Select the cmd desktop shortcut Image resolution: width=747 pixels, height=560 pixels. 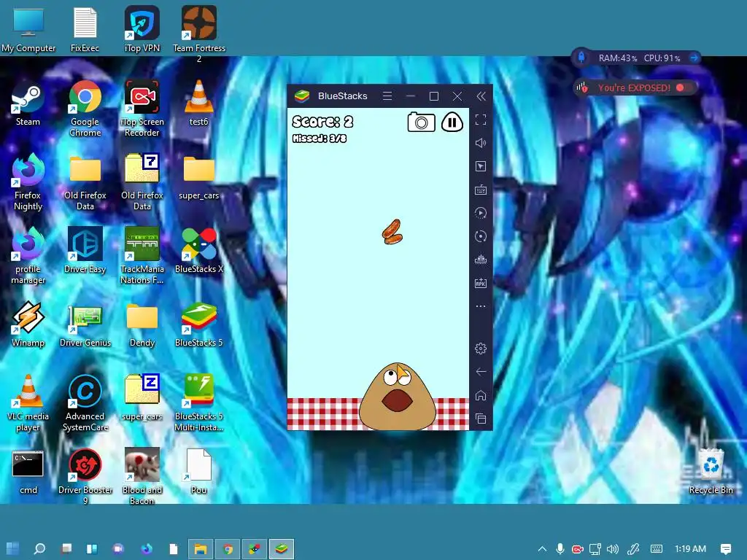(x=28, y=472)
